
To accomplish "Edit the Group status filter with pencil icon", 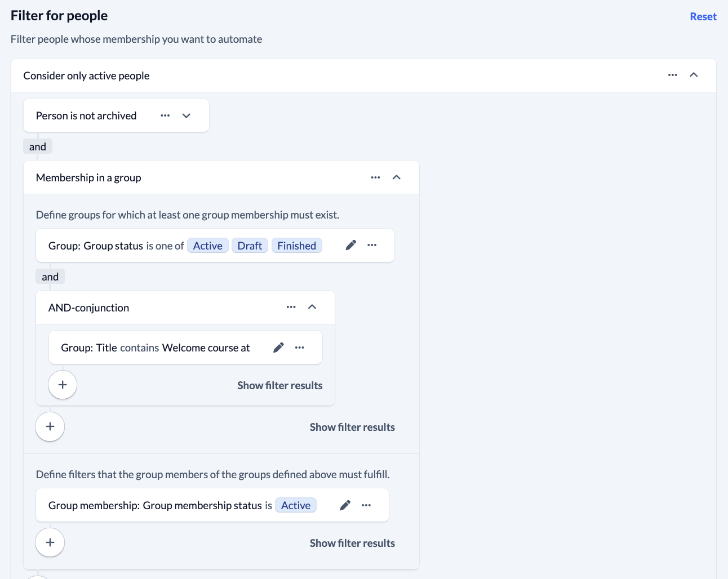I will click(350, 245).
